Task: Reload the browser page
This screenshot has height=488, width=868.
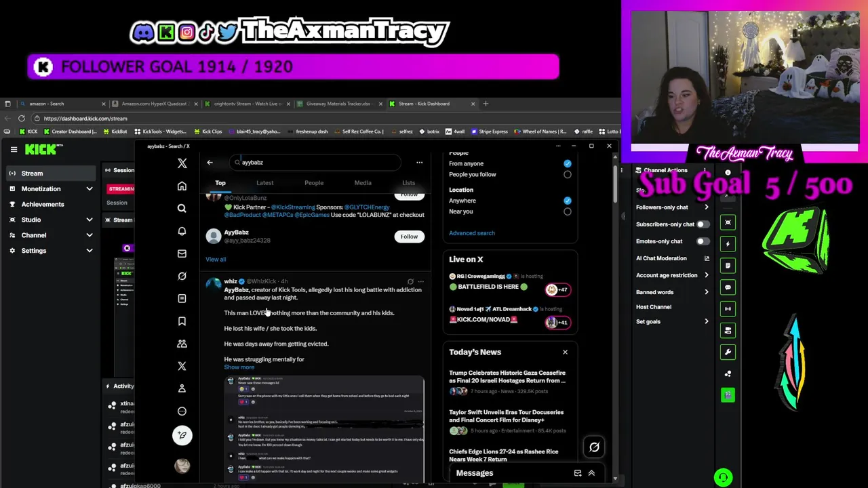Action: coord(22,118)
